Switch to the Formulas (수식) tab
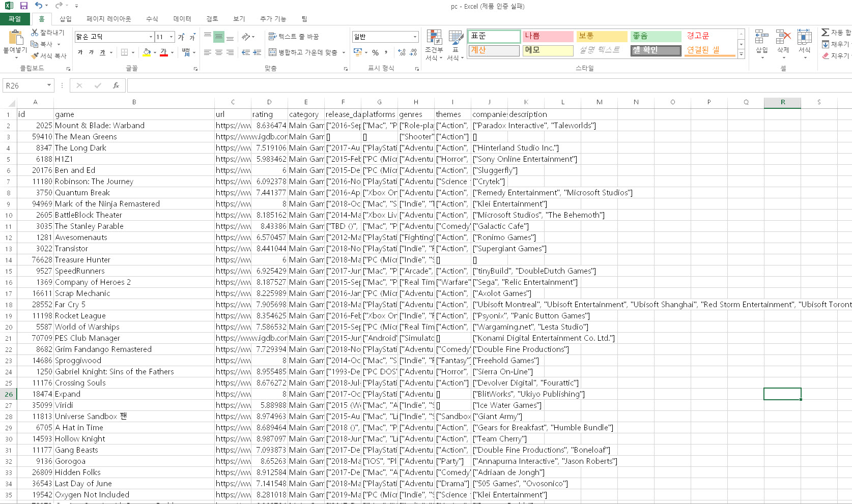The image size is (852, 504). pyautogui.click(x=152, y=19)
